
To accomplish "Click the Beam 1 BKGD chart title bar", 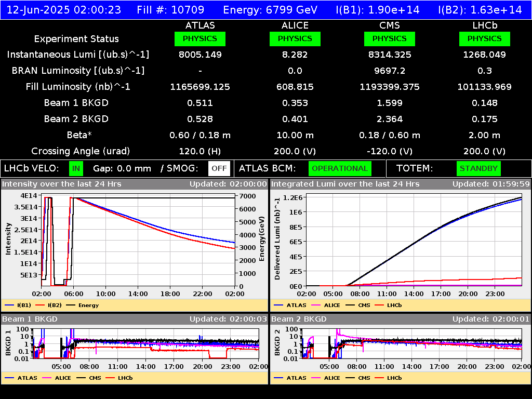I will [x=135, y=319].
